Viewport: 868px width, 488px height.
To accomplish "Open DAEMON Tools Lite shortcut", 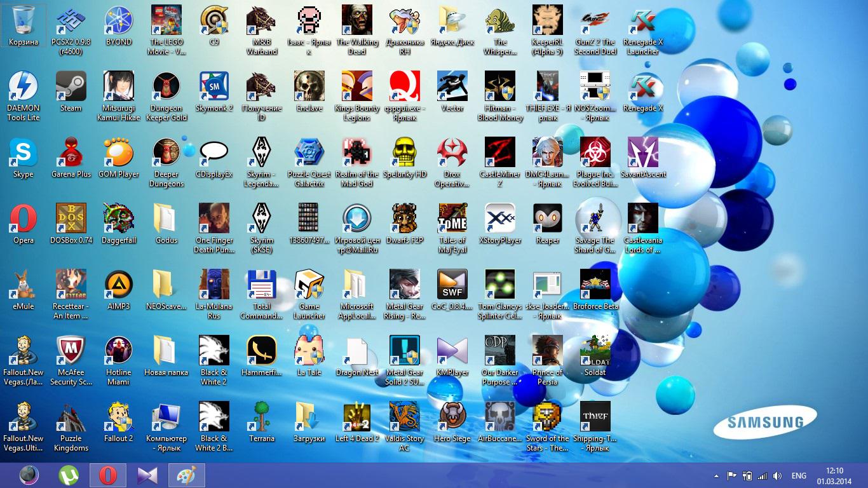I will 24,87.
